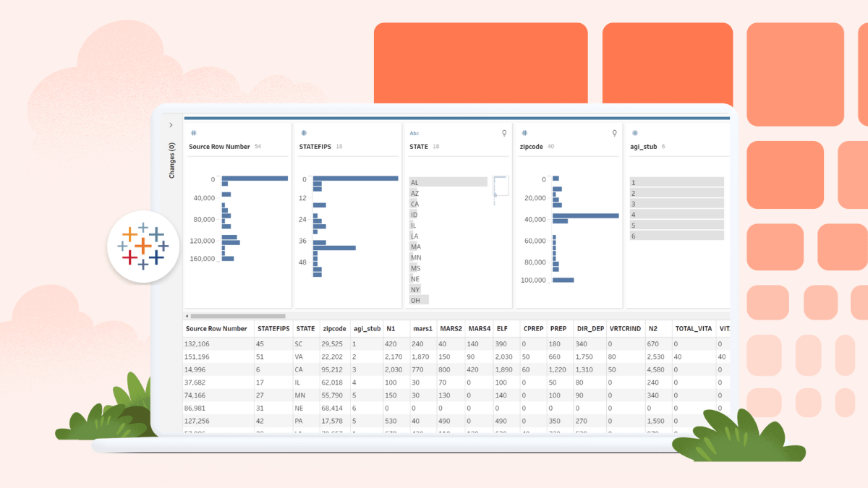Select OH in the STATE value list

tap(418, 299)
